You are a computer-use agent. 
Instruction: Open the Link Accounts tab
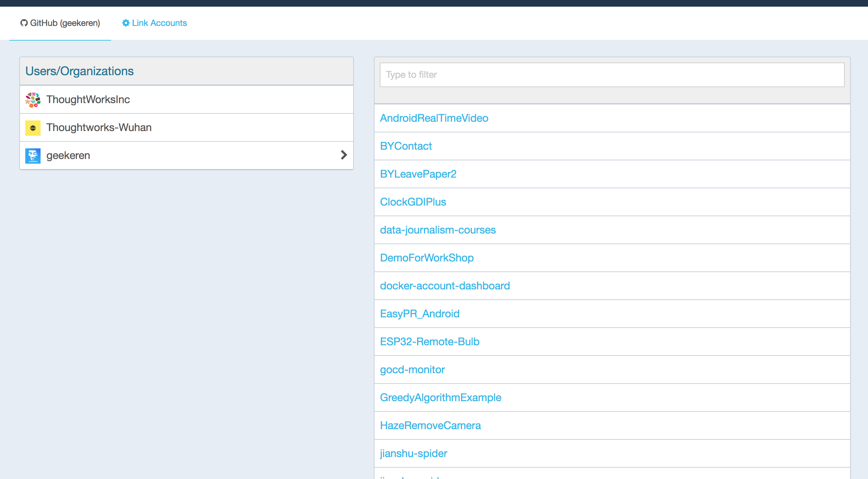tap(159, 23)
